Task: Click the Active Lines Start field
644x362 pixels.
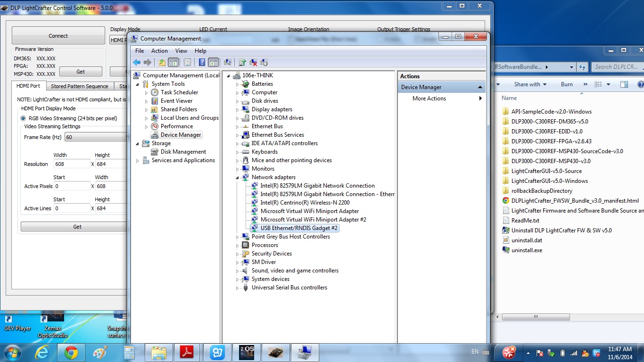Action: [x=72, y=208]
